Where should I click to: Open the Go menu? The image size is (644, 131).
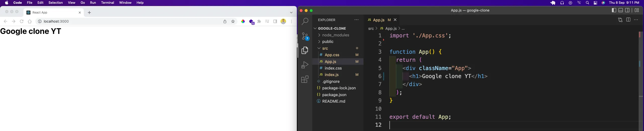click(83, 3)
